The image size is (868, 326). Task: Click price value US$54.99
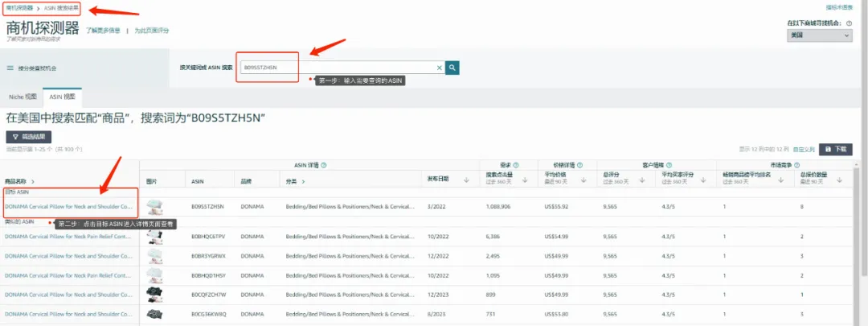(556, 236)
